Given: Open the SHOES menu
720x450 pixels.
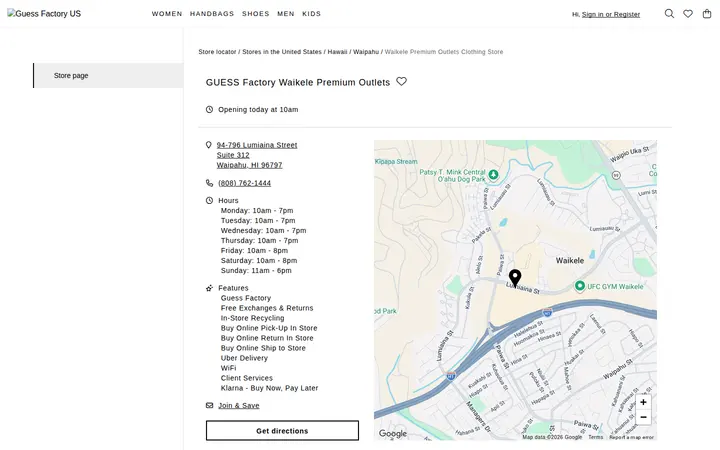Looking at the screenshot, I should coord(256,14).
